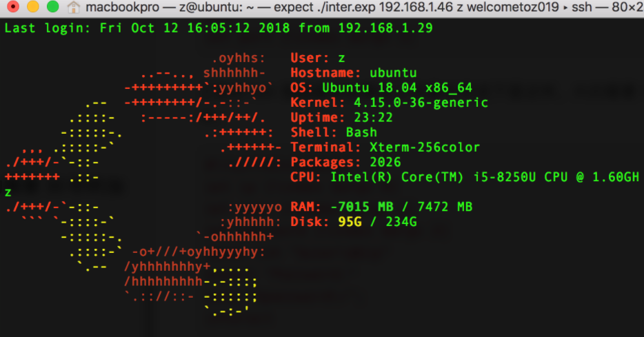Click the Uptime value '23:22'

[373, 117]
